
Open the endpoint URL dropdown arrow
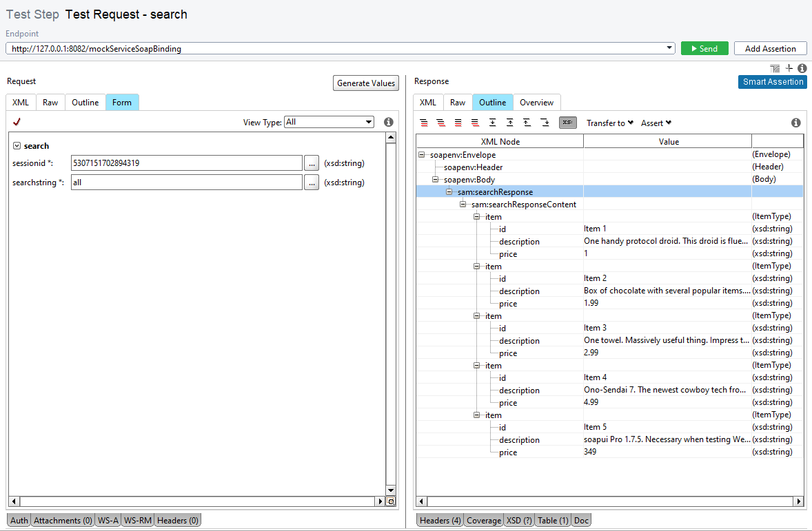tap(669, 48)
